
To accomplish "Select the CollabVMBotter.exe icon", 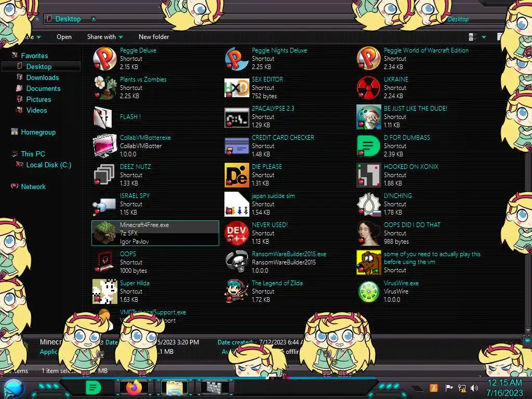I will click(x=105, y=146).
